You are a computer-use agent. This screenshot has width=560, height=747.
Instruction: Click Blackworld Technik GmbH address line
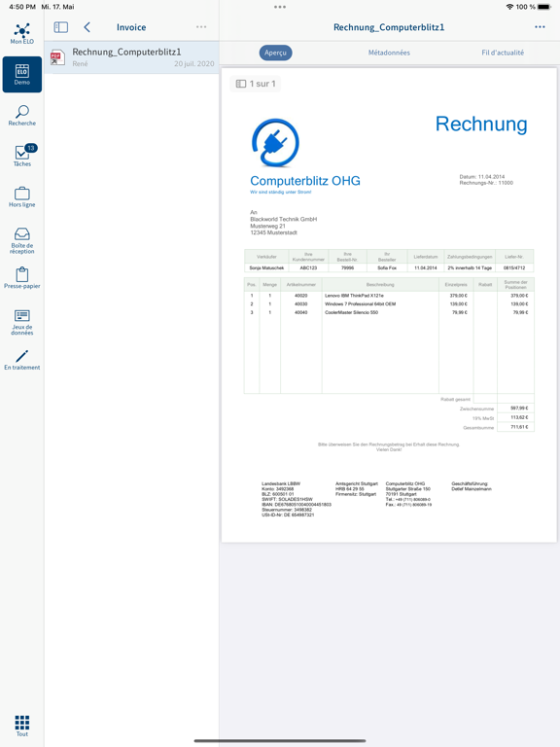point(283,219)
